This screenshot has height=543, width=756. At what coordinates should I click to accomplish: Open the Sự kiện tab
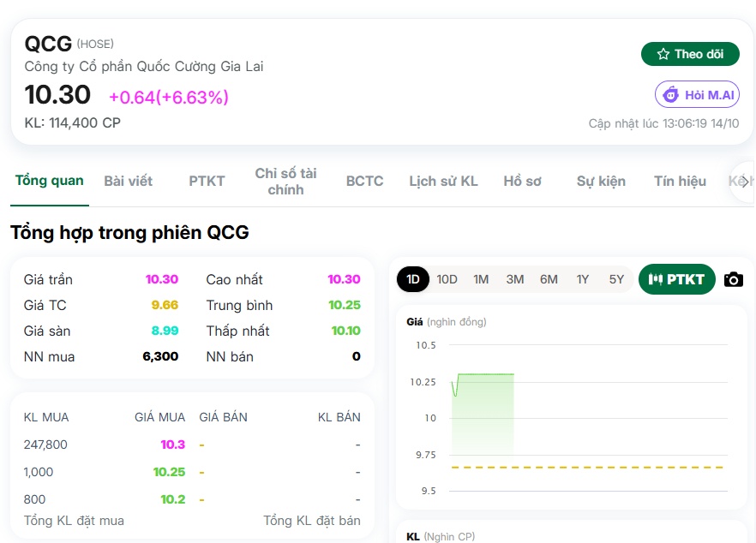(x=601, y=182)
